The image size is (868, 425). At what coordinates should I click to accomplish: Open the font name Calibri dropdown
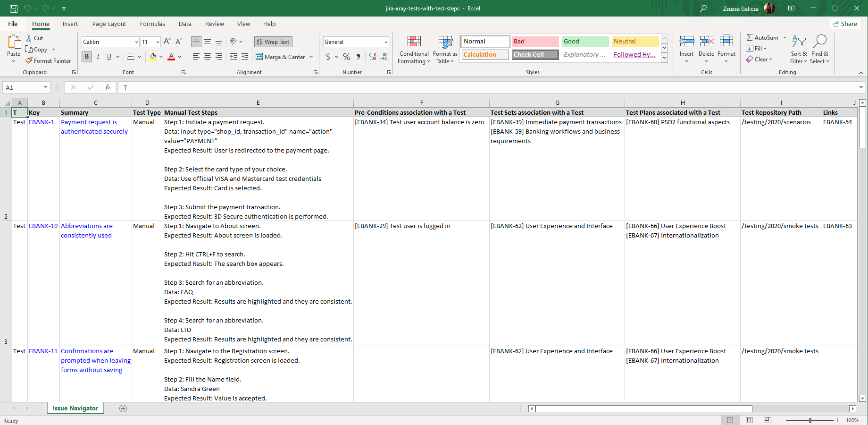coord(136,42)
